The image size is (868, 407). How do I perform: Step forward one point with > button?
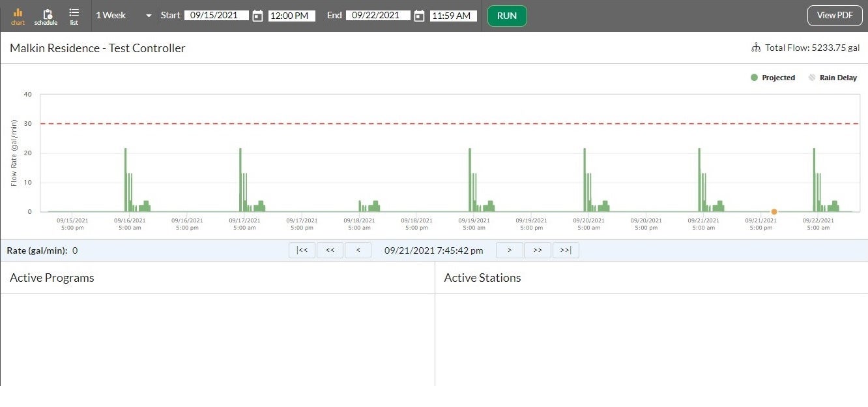[510, 250]
